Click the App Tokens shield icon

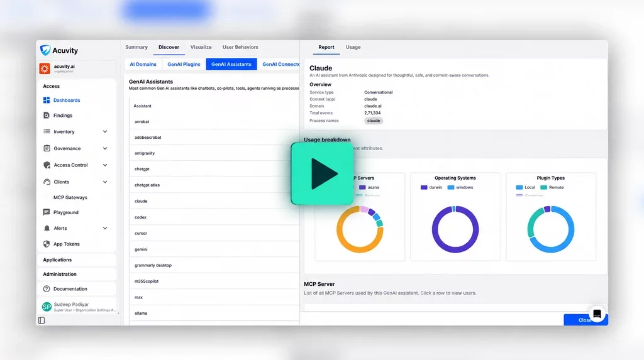coord(47,244)
